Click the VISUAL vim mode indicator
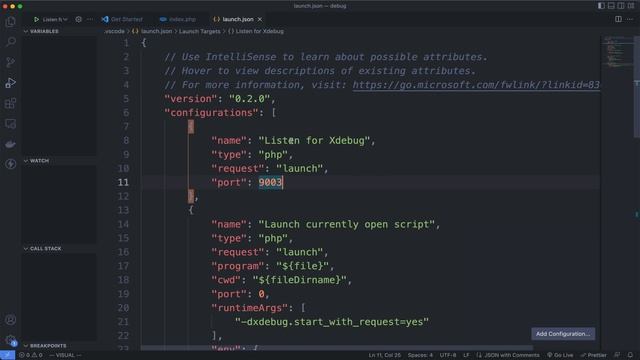This screenshot has width=640, height=360. (x=65, y=355)
